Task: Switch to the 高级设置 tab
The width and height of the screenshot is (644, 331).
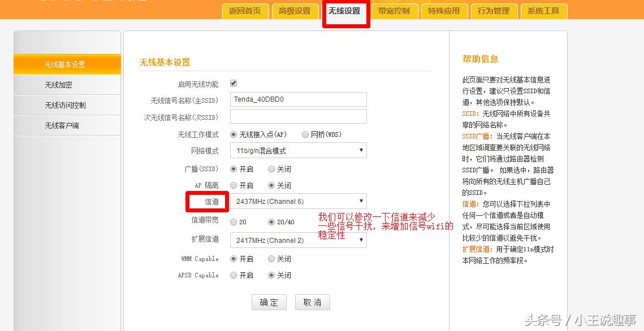Action: click(295, 10)
